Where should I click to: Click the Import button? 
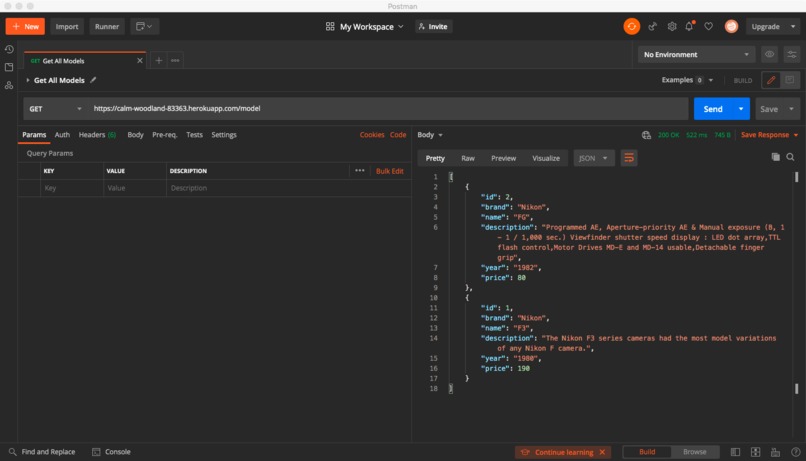[x=67, y=26]
